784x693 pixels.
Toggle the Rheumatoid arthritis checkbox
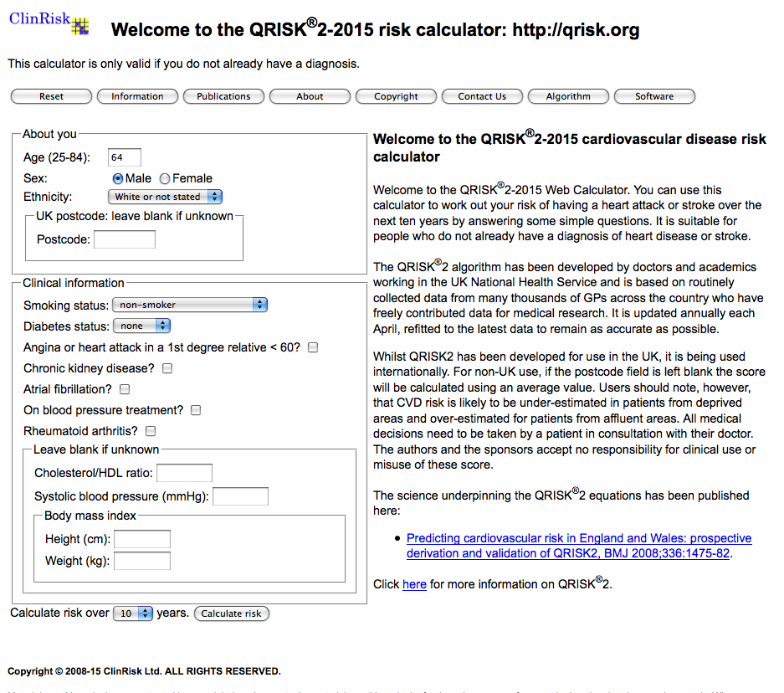coord(151,431)
